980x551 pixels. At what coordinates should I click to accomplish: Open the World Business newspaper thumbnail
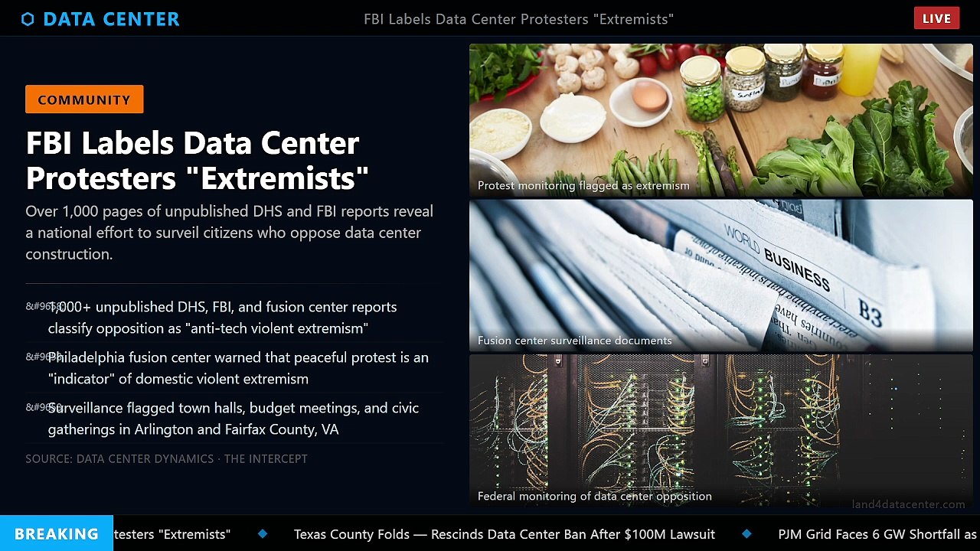pyautogui.click(x=721, y=275)
